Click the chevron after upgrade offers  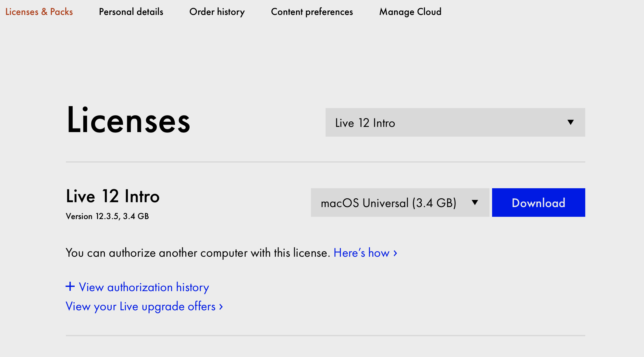click(x=221, y=306)
